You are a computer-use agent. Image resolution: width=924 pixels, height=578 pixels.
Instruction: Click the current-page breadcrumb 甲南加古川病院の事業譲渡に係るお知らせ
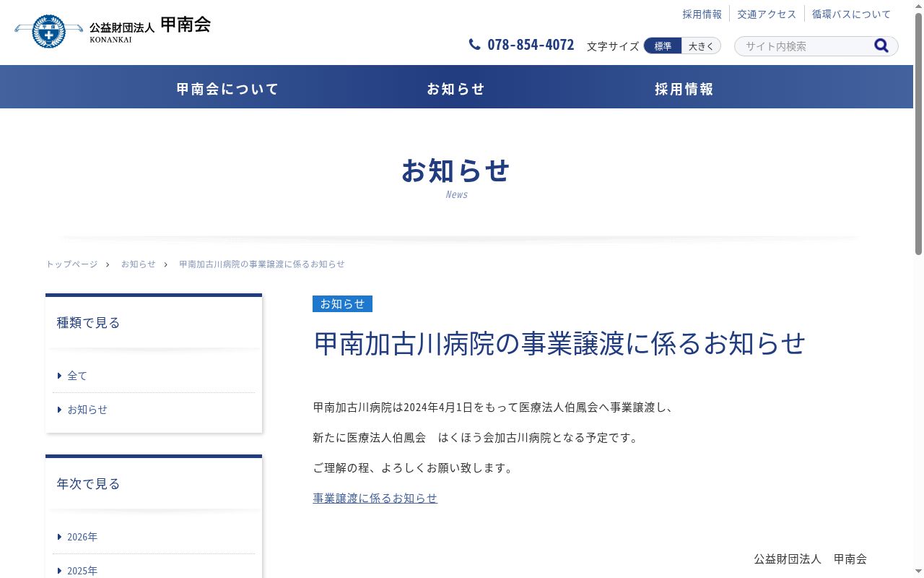(262, 264)
